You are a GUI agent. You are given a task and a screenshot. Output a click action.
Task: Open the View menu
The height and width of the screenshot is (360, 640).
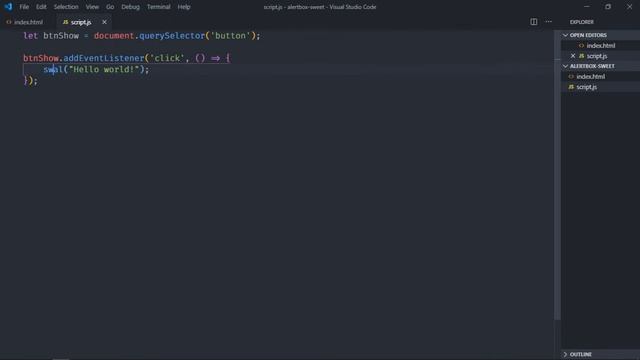tap(92, 7)
